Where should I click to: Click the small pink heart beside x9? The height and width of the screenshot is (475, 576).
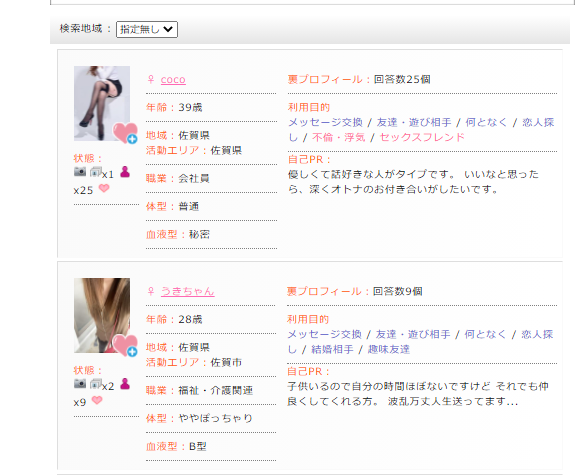97,400
